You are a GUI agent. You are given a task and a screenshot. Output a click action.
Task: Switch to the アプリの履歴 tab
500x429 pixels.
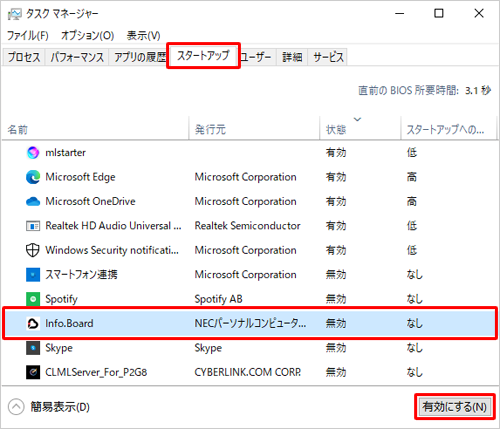pyautogui.click(x=139, y=57)
